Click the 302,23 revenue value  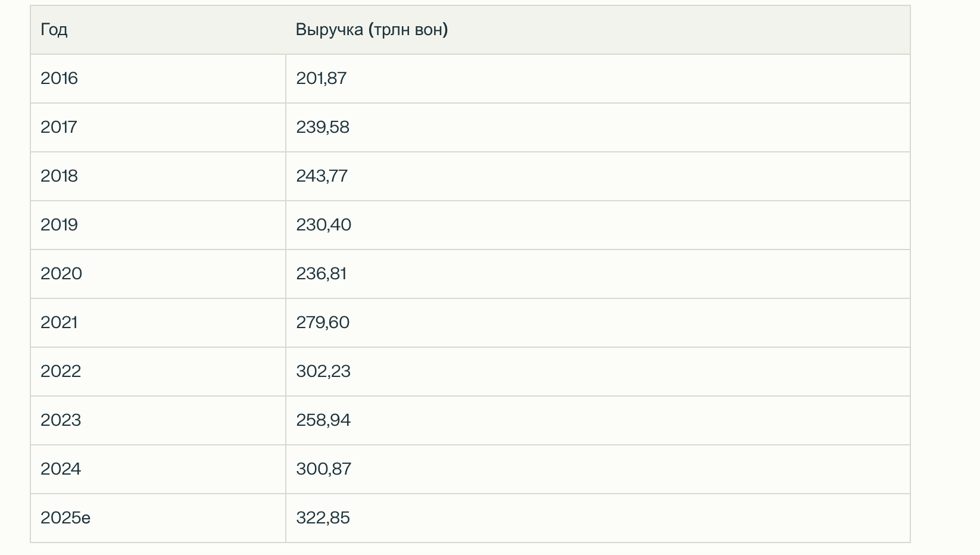click(x=323, y=372)
